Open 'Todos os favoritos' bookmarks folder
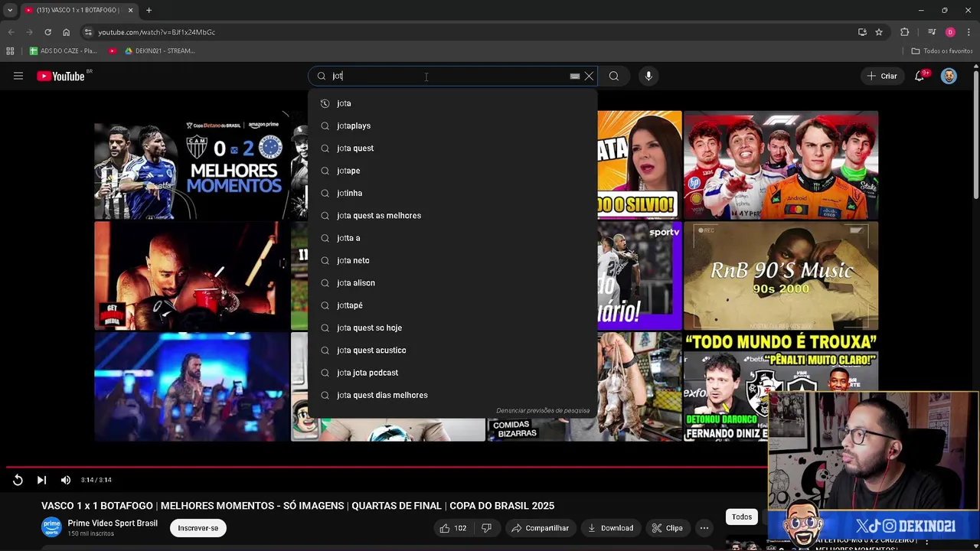The image size is (980, 551). [x=942, y=51]
